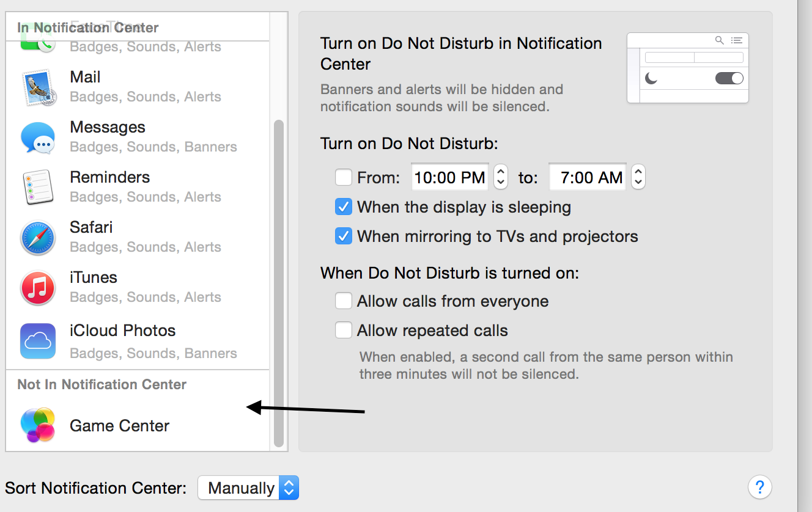Viewport: 812px width, 512px height.
Task: Enable the From time schedule checkbox
Action: pos(344,177)
